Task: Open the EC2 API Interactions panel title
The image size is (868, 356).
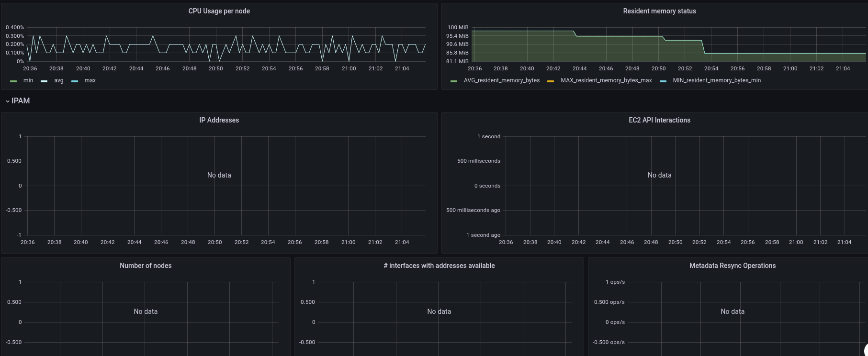Action: (659, 120)
